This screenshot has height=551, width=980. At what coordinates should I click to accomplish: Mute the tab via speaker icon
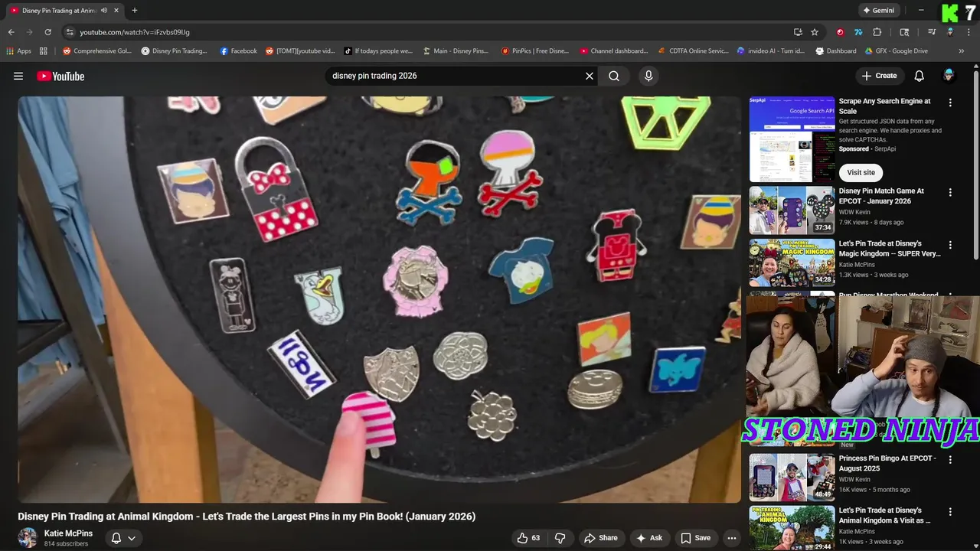coord(104,11)
